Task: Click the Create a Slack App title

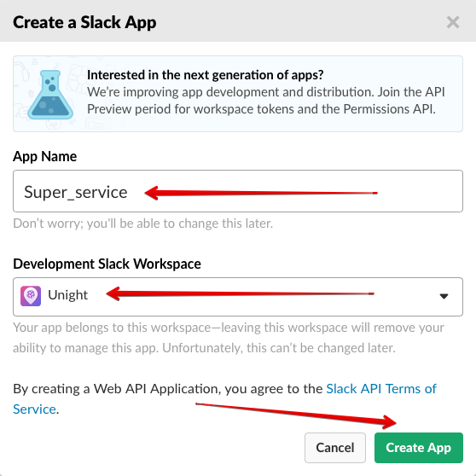Action: tap(84, 22)
